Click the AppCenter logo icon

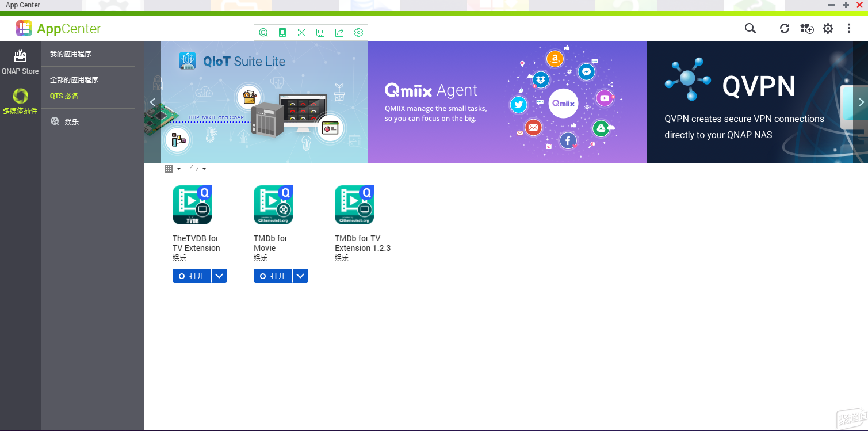24,28
